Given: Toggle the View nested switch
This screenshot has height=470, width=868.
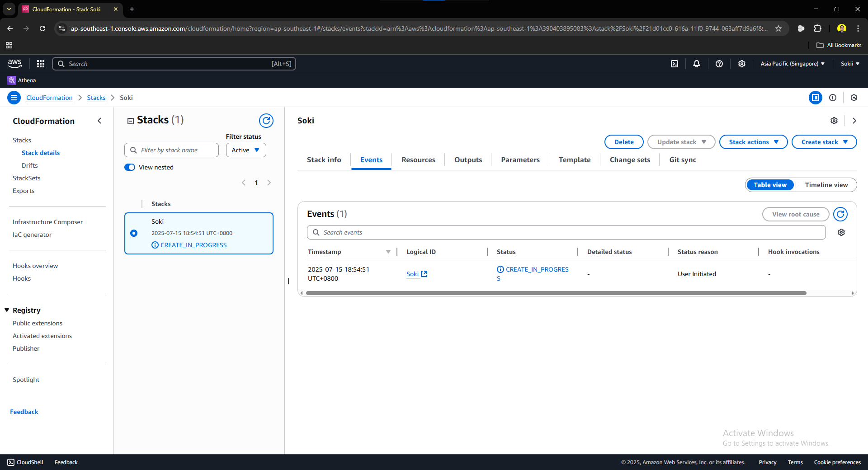Looking at the screenshot, I should 130,167.
